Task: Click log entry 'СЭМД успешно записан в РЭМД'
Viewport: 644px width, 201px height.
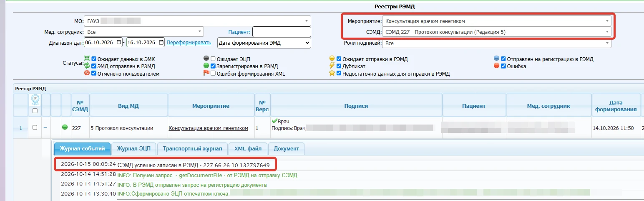Action: [x=194, y=165]
